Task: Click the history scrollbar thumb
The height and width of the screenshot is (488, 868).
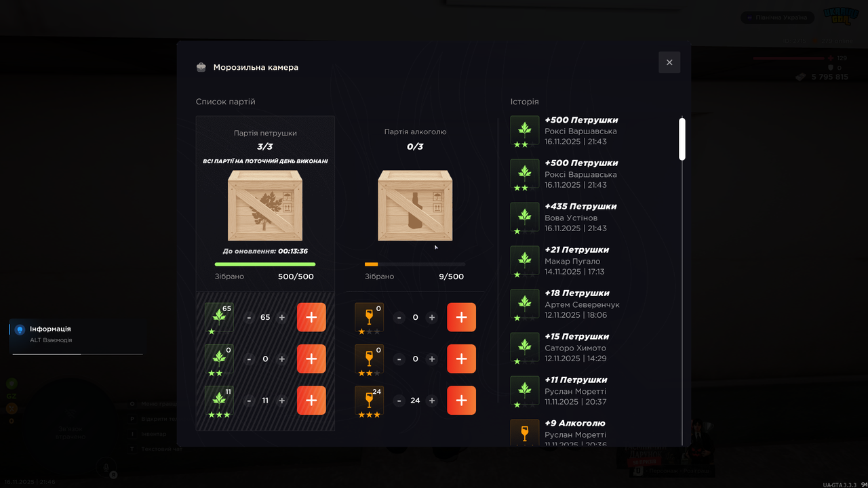Action: (682, 139)
